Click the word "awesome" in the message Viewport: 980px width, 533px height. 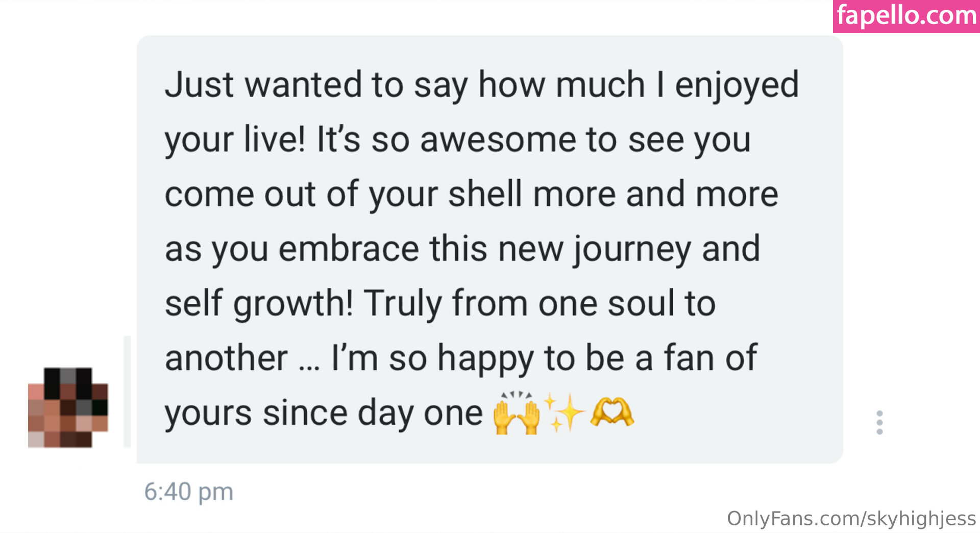click(498, 139)
